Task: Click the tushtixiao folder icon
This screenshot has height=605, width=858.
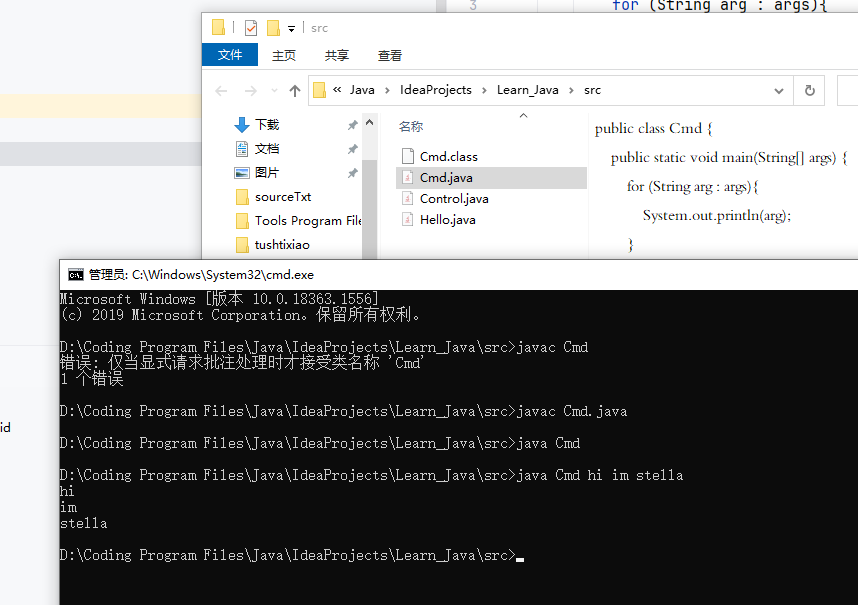Action: (x=242, y=245)
